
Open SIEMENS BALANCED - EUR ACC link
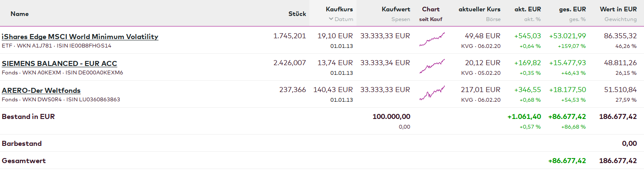[59, 64]
